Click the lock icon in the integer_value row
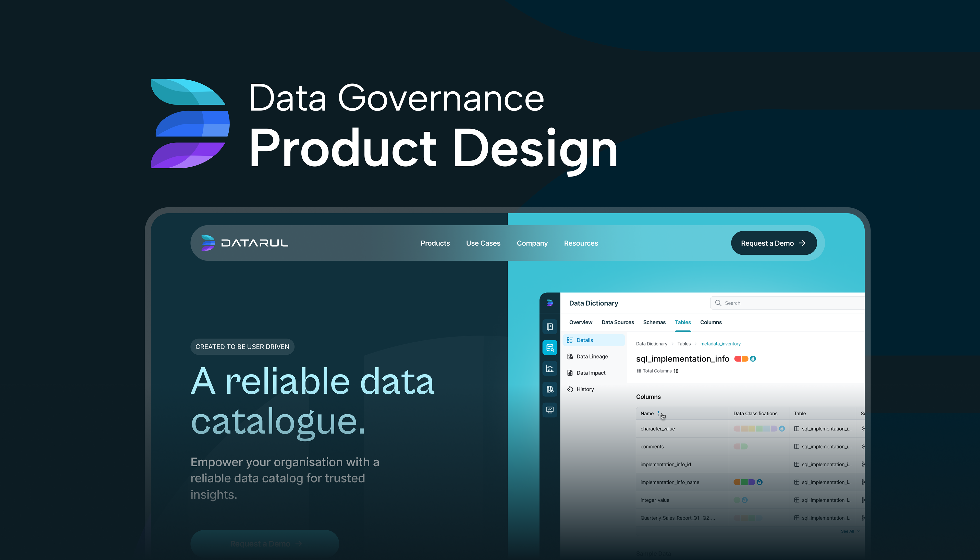This screenshot has width=980, height=560. click(x=745, y=500)
